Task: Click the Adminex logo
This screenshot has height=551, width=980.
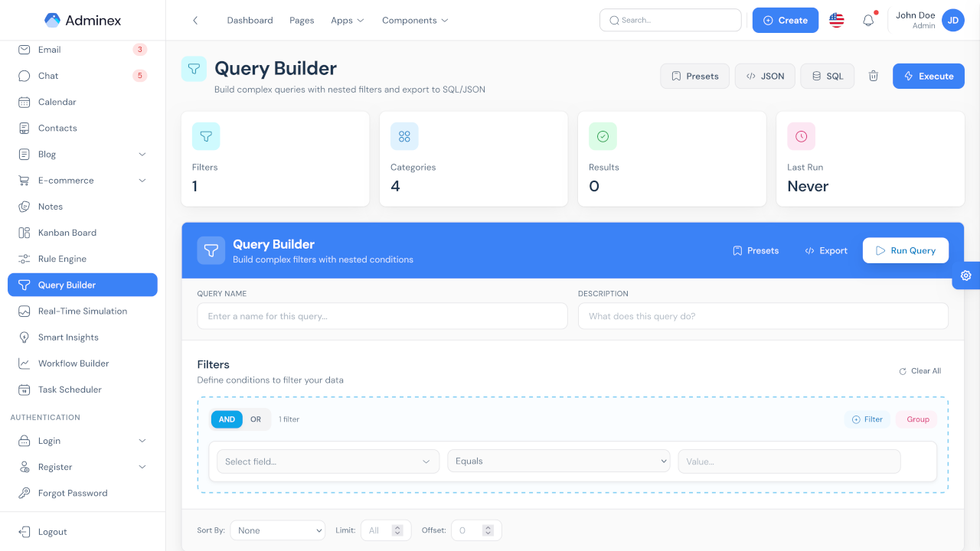Action: click(83, 21)
